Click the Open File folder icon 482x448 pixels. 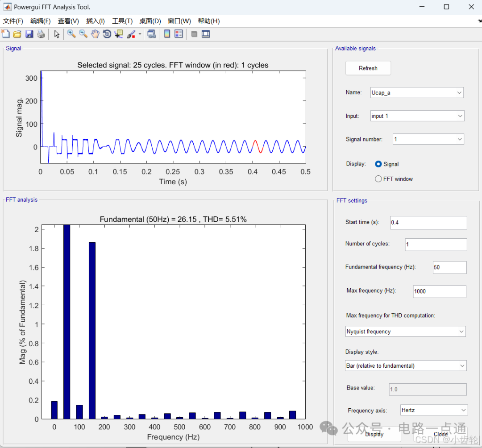click(x=17, y=34)
